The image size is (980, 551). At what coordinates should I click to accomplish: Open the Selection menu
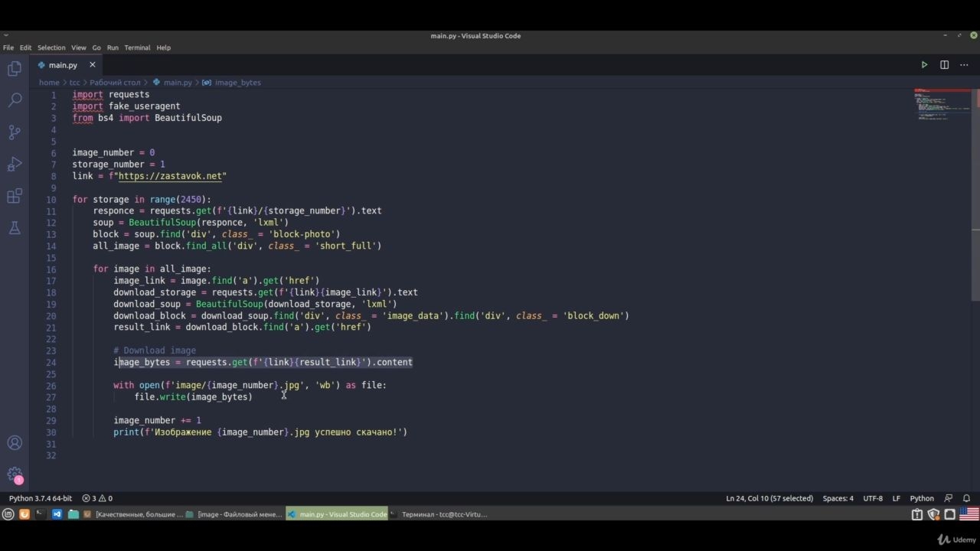(x=51, y=47)
